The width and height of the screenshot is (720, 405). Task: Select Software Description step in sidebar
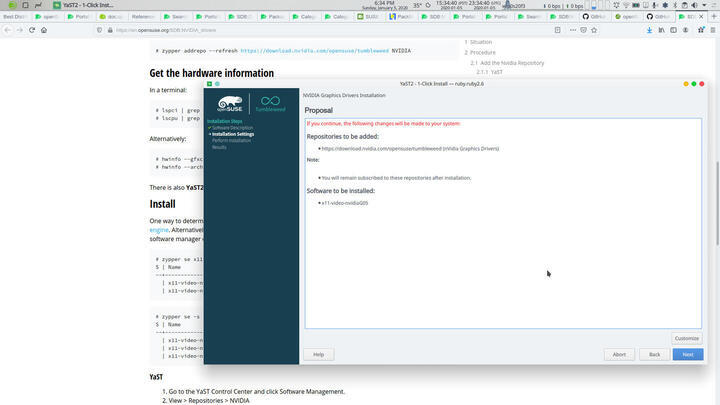(232, 128)
